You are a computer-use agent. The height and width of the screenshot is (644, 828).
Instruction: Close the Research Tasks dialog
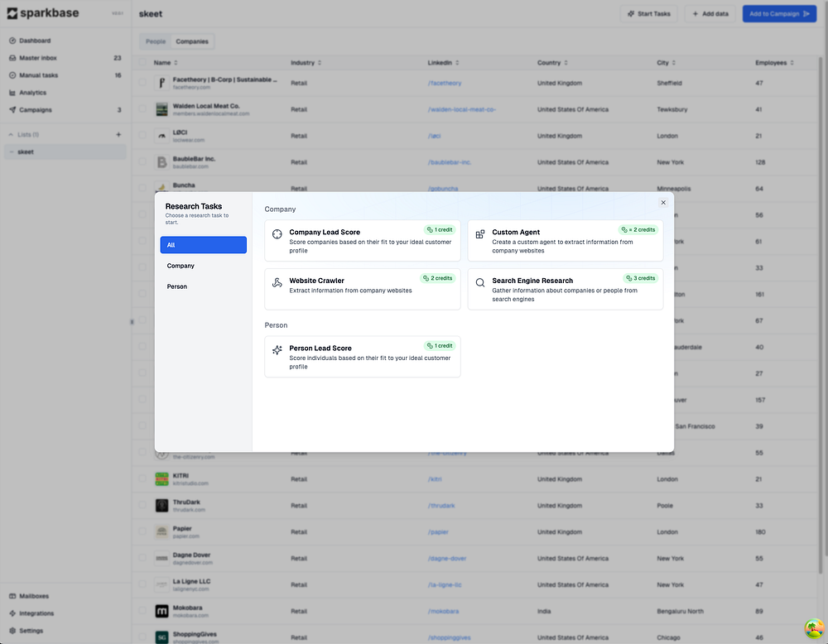[663, 203]
